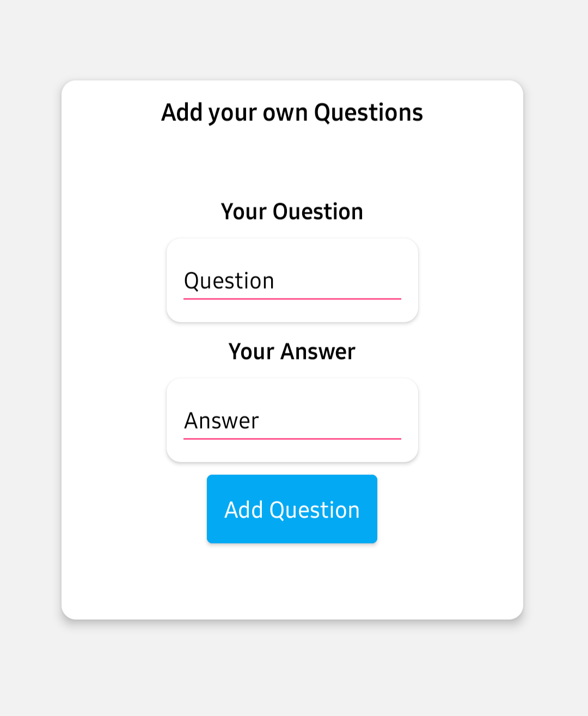The width and height of the screenshot is (588, 716).
Task: Click the word 'Questions' in the heading
Action: tap(369, 113)
